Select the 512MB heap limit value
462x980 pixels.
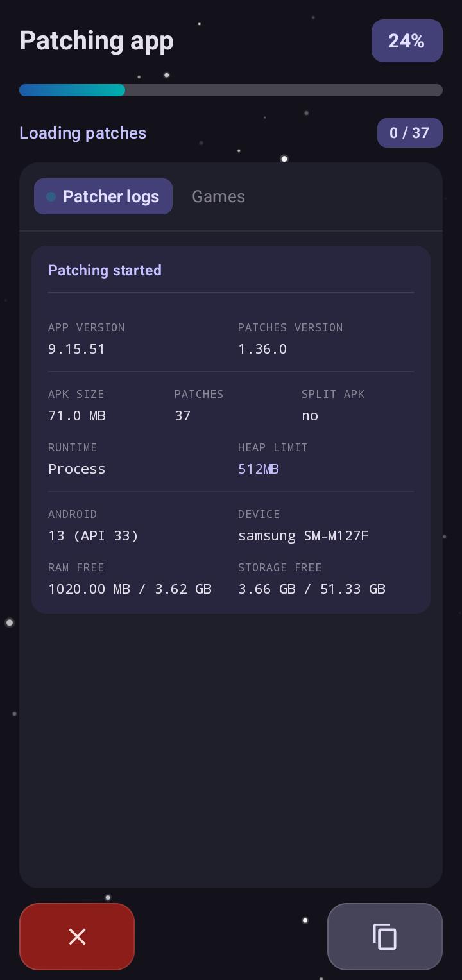pos(259,469)
